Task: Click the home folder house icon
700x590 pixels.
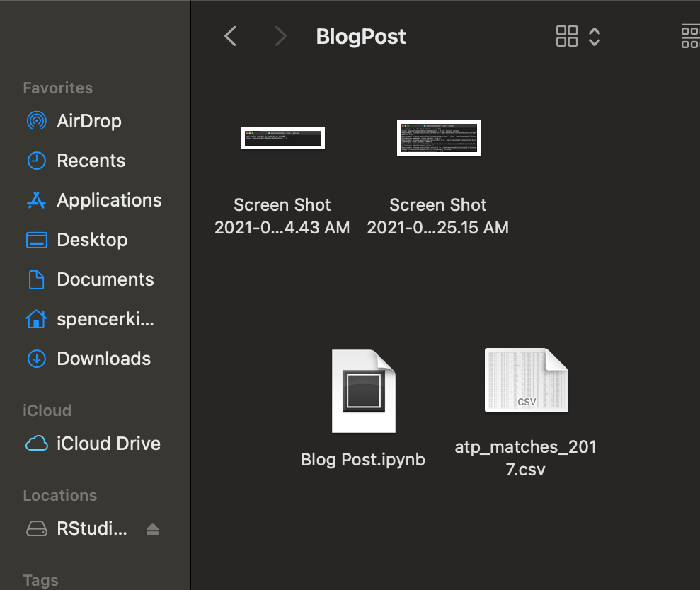Action: point(36,319)
